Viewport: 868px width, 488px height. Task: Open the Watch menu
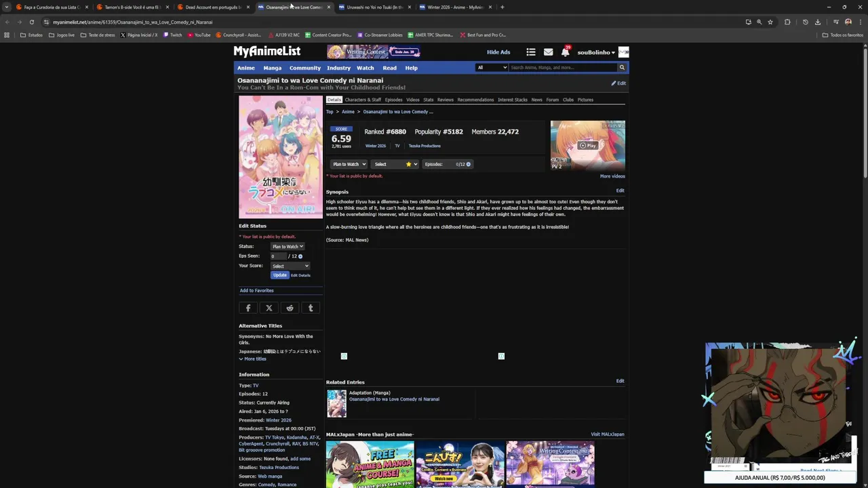[366, 68]
